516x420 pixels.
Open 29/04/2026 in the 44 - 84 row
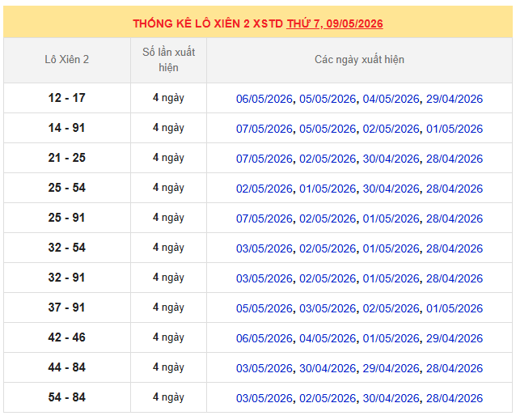391,368
